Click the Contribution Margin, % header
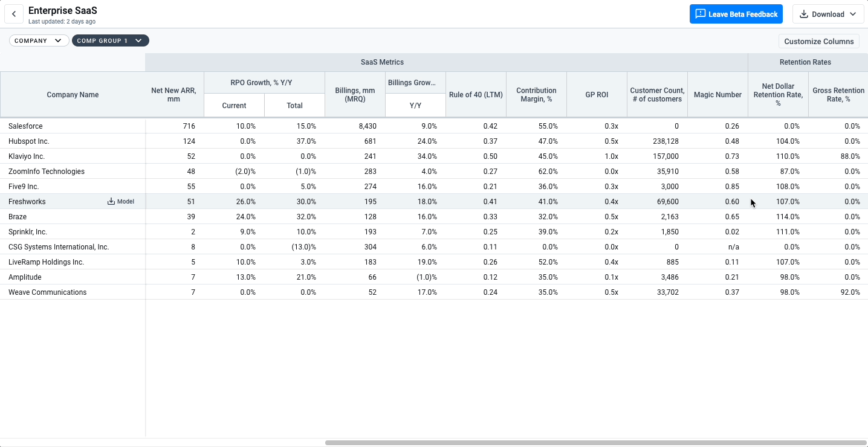The height and width of the screenshot is (447, 868). [536, 95]
